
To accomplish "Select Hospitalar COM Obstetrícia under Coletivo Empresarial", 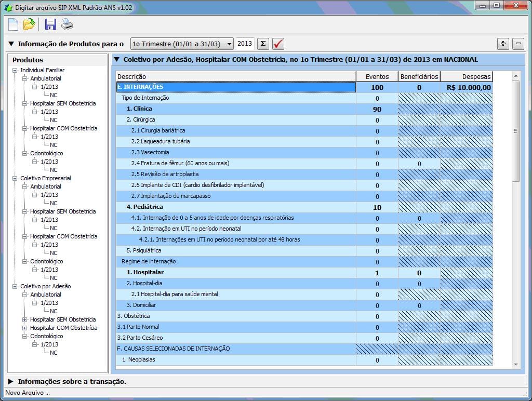I will click(x=63, y=236).
